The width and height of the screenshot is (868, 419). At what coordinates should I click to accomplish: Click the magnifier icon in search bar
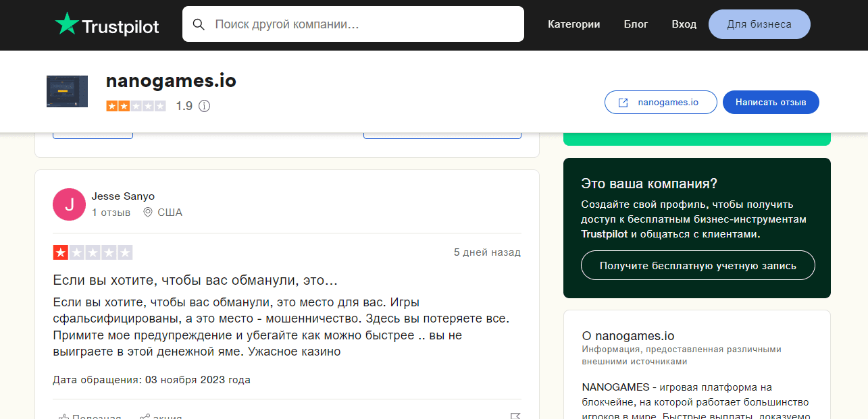[199, 24]
